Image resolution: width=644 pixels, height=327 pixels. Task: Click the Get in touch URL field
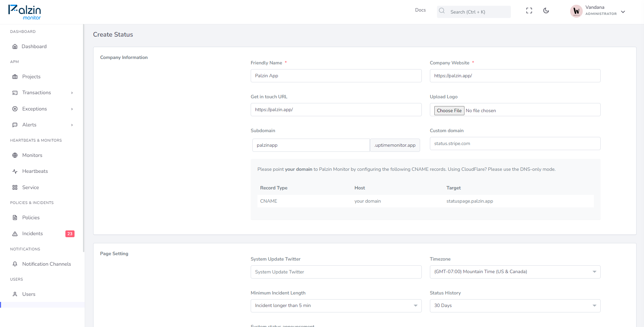point(336,109)
